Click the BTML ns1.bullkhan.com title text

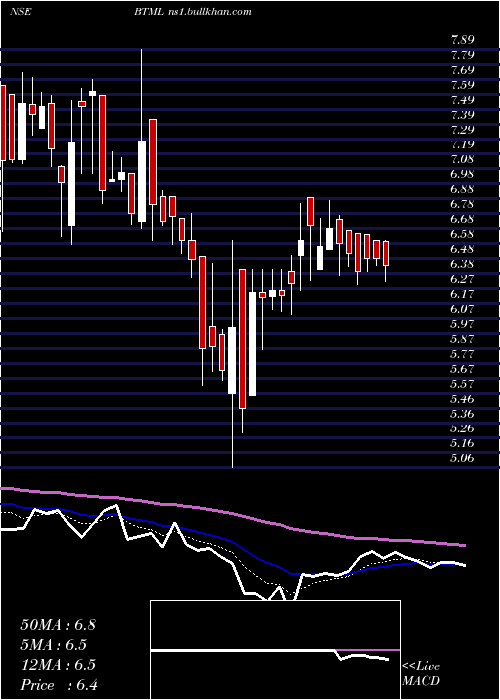coord(192,12)
